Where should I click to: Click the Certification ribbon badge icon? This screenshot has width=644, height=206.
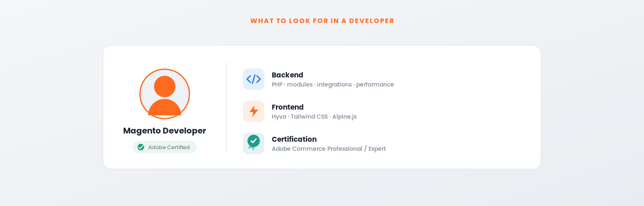(x=254, y=143)
